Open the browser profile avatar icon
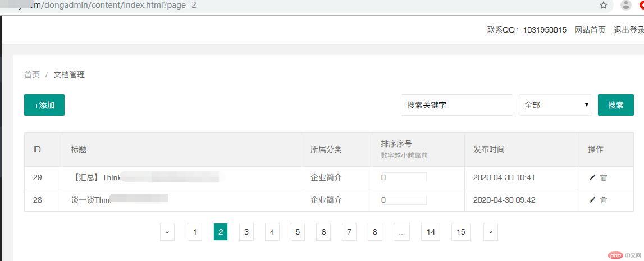 click(x=625, y=5)
